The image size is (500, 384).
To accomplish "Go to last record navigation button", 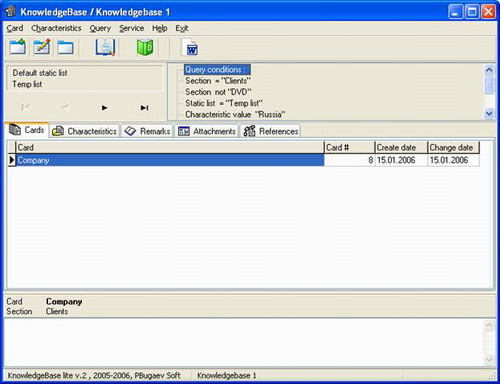I will pyautogui.click(x=144, y=108).
